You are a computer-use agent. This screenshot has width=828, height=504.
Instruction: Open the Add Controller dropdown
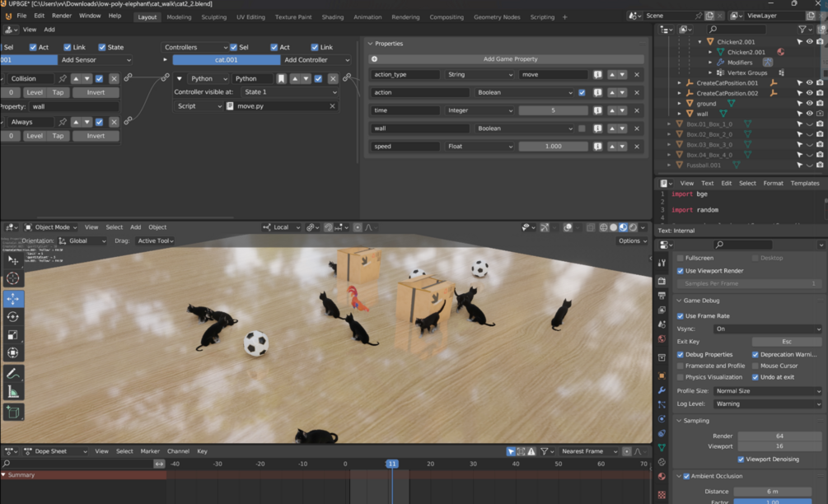[x=316, y=60]
